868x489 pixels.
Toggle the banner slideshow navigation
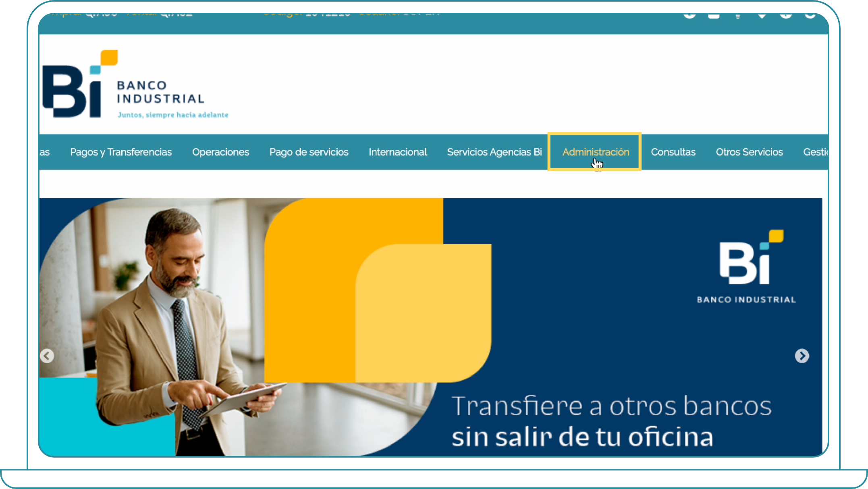coord(802,356)
